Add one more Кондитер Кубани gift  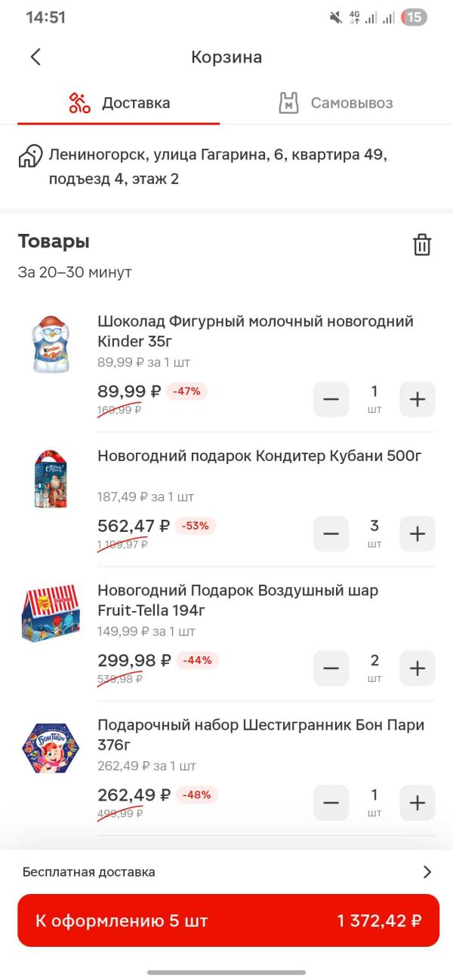418,533
